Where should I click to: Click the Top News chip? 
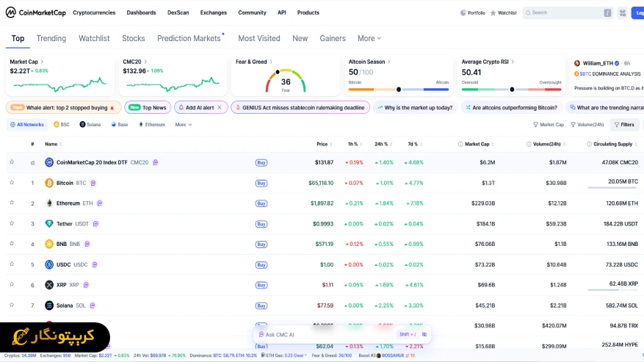pos(148,108)
